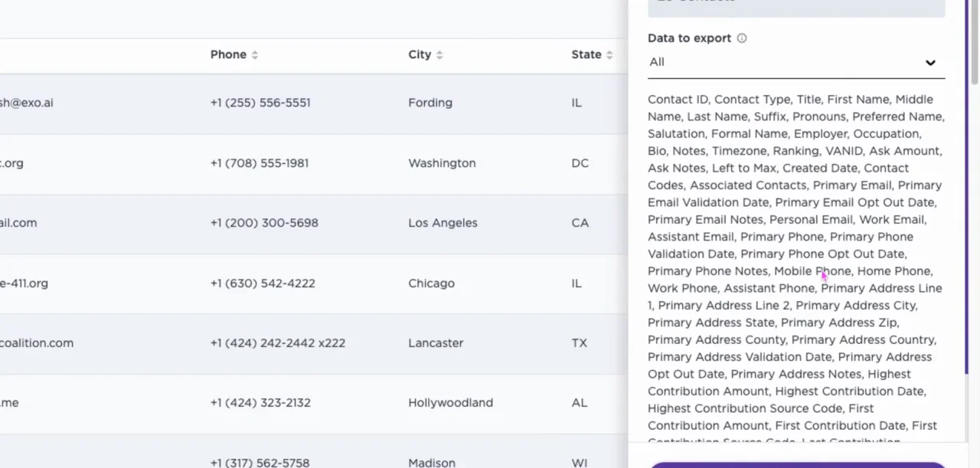Viewport: 980px width, 468px height.
Task: Select the Los Angeles city cell
Action: coord(443,223)
